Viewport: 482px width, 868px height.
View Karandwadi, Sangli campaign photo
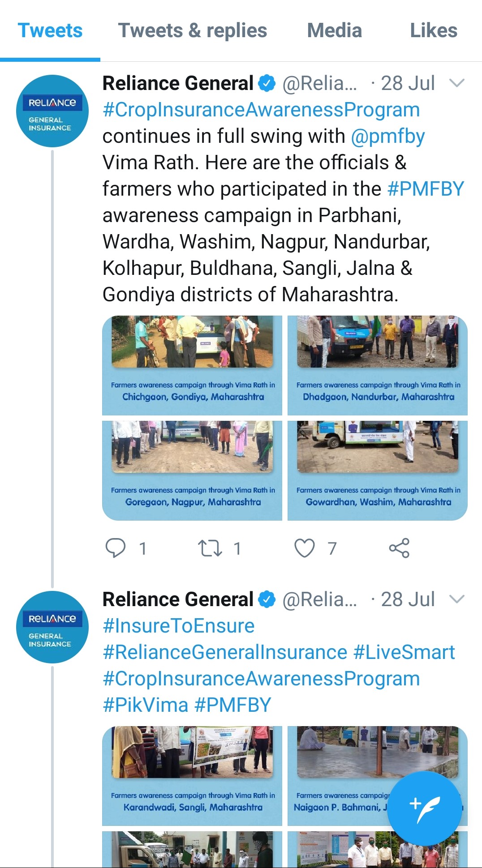point(192,775)
